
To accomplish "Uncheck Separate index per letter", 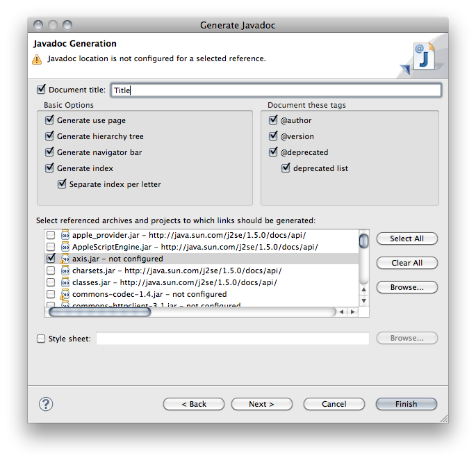I will (62, 184).
